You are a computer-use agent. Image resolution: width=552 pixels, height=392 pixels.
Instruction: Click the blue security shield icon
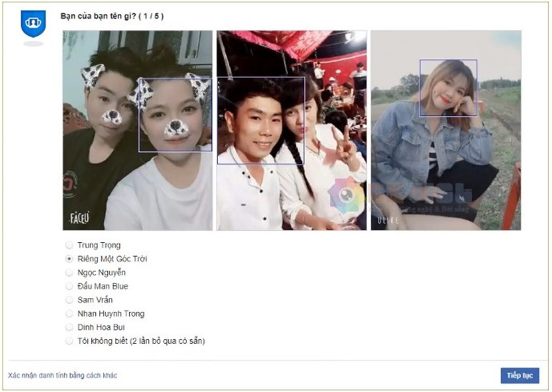[x=33, y=24]
